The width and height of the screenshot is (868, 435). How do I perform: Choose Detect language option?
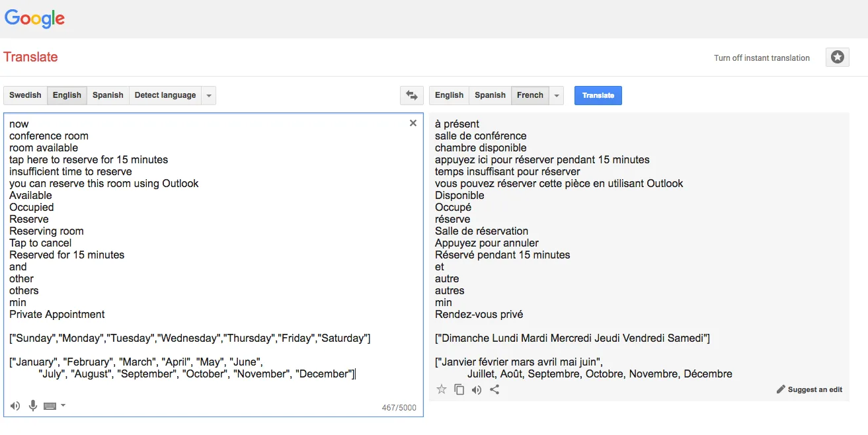pos(165,95)
